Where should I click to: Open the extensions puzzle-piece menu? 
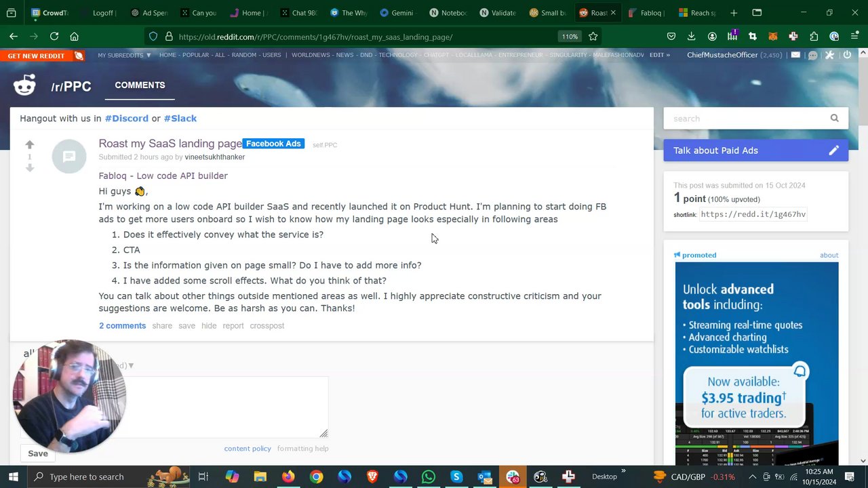click(814, 37)
